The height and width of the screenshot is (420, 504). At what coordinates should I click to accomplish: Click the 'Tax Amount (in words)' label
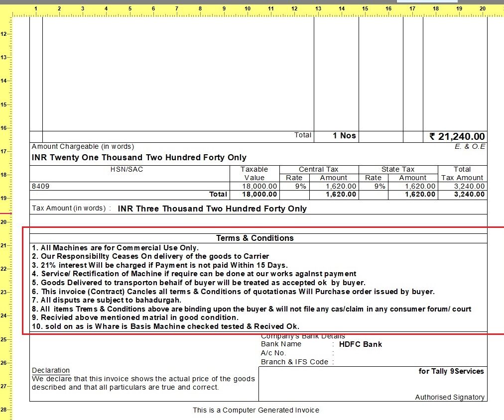[x=69, y=208]
